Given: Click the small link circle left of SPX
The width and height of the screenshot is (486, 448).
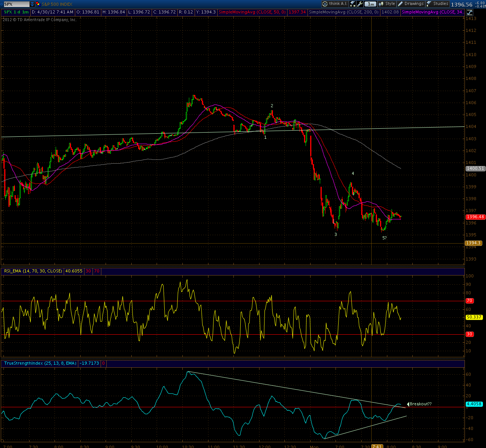Looking at the screenshot, I should [2, 4].
